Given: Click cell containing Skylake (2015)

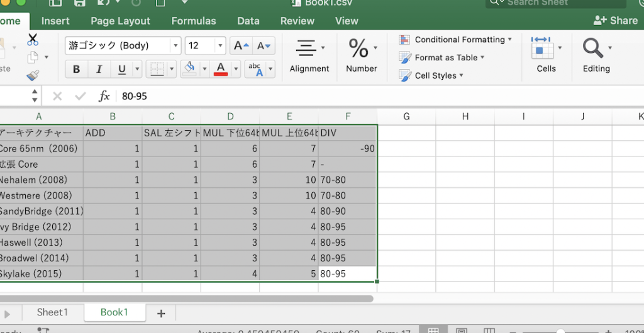Looking at the screenshot, I should (41, 273).
